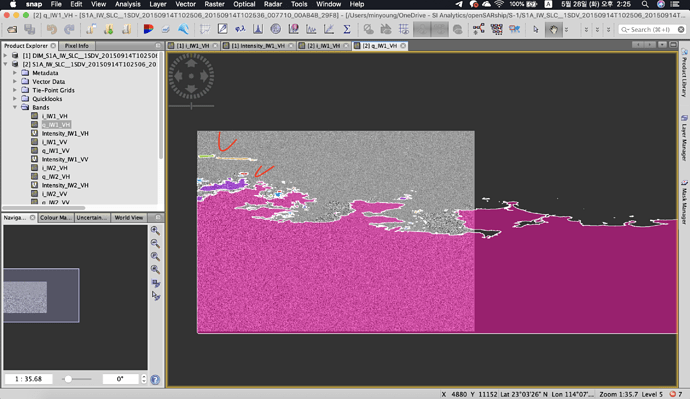Expand the Quicklooks folder
Viewport: 690px width, 399px height.
(x=15, y=99)
